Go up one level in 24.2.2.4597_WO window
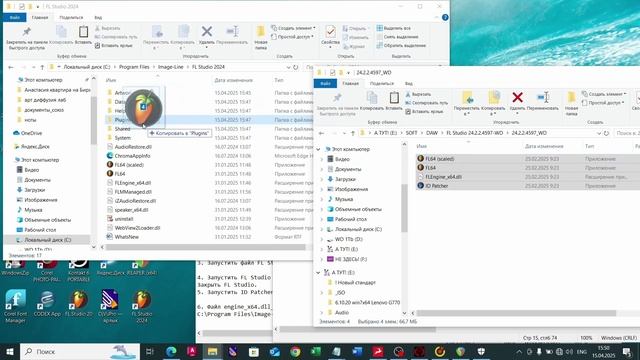 click(x=353, y=133)
